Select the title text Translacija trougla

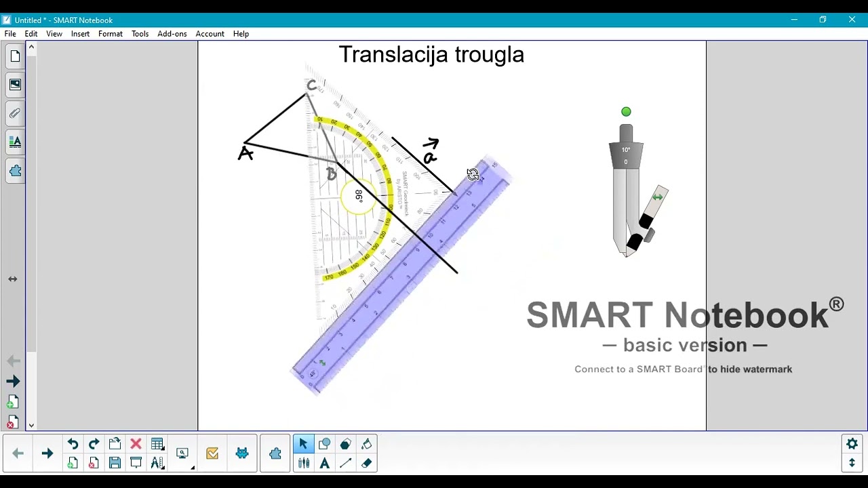[x=431, y=54]
